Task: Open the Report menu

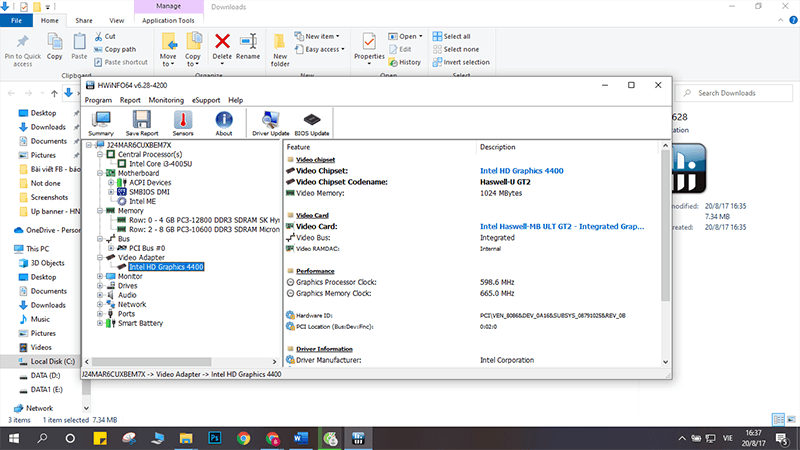Action: (130, 100)
